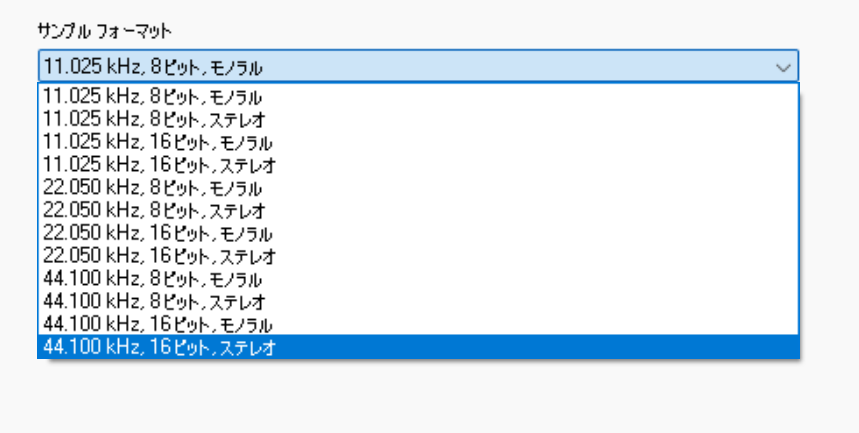Pick 11.025 kHz, 16ビット, モノラル list entry
The height and width of the screenshot is (433, 859).
click(x=157, y=143)
